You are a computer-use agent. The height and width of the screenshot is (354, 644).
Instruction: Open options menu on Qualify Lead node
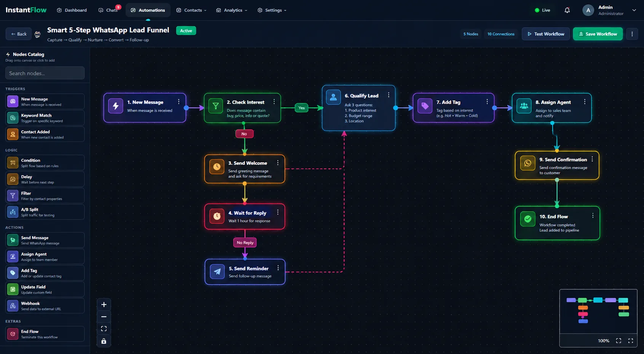click(x=388, y=95)
